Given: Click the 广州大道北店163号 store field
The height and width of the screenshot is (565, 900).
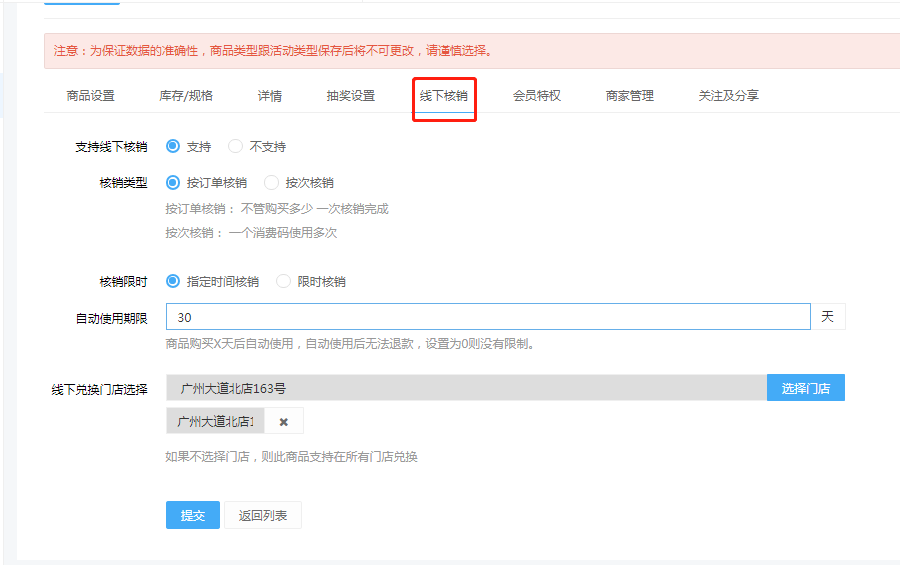Looking at the screenshot, I should [x=466, y=388].
